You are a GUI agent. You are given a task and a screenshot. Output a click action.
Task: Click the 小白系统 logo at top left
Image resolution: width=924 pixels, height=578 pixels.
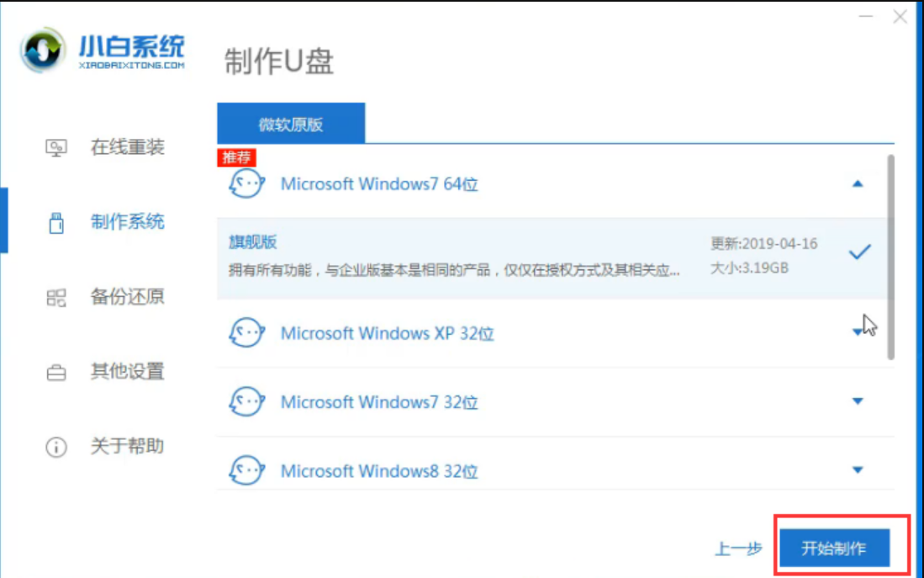pos(103,53)
